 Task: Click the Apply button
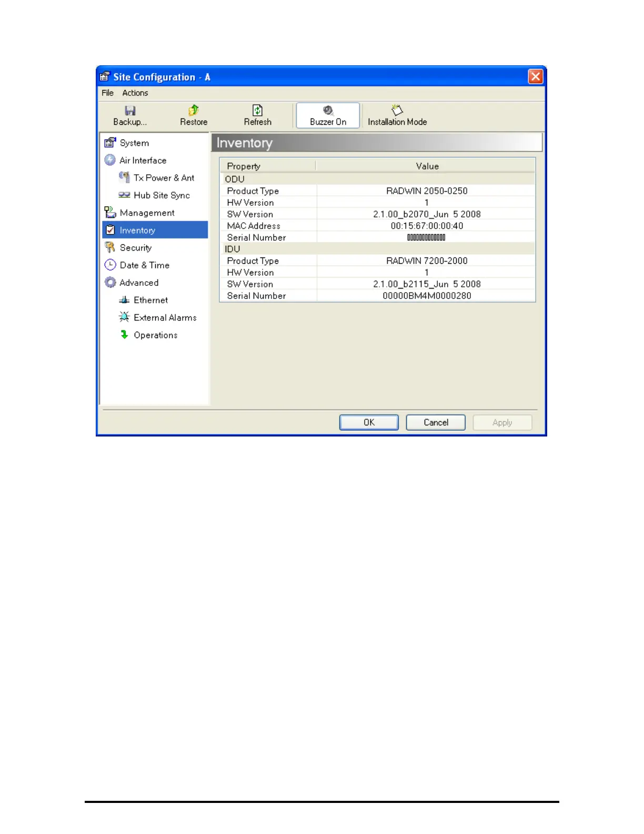coord(502,422)
